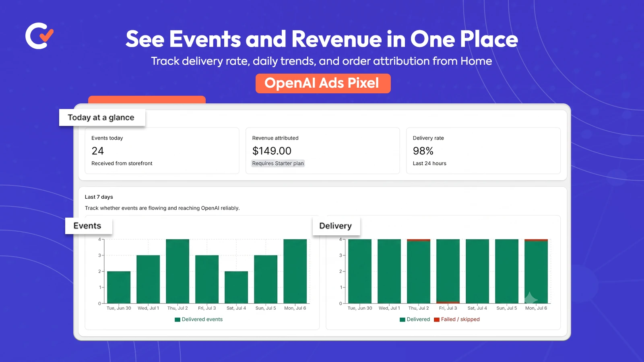Click the Today at a glance label
This screenshot has width=644, height=362.
click(102, 117)
